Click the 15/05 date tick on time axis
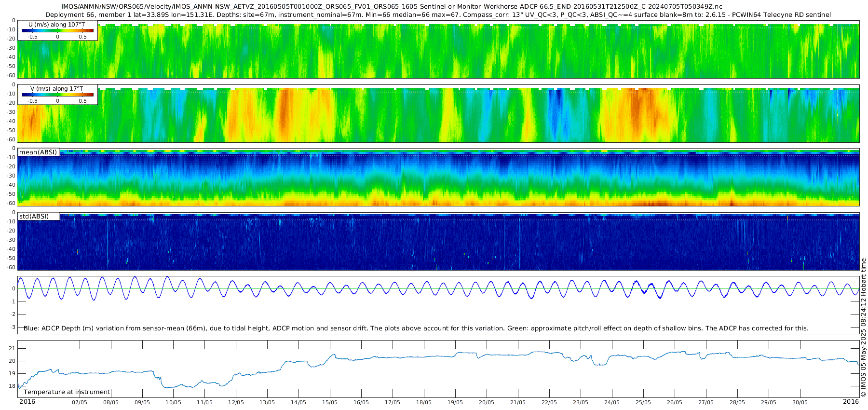Viewport: 868px width, 410px height. (x=330, y=402)
